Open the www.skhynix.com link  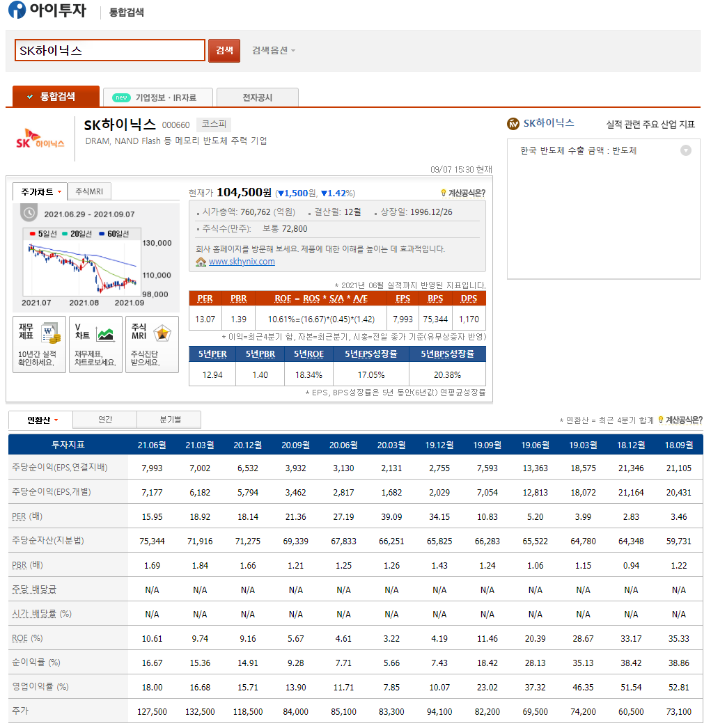(242, 262)
